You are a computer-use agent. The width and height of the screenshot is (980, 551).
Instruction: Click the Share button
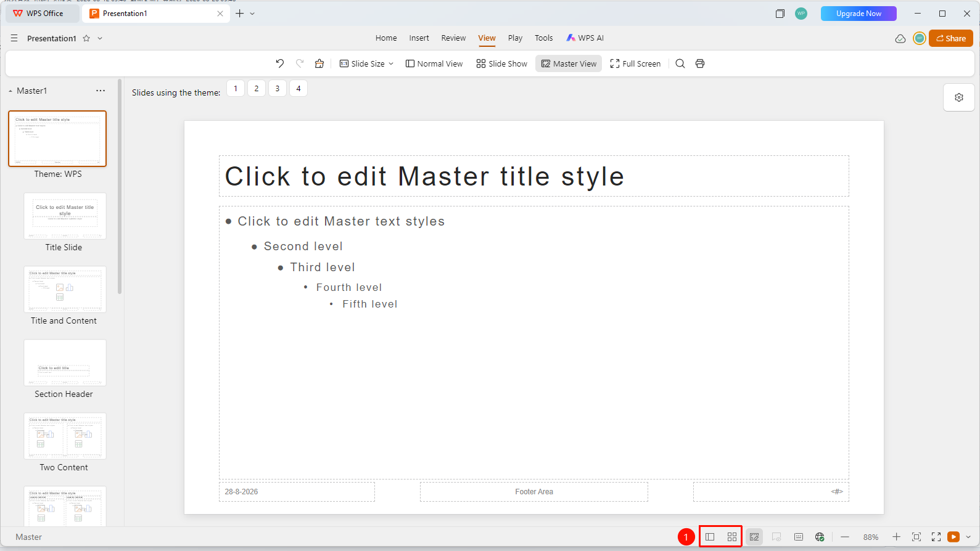[x=951, y=38]
